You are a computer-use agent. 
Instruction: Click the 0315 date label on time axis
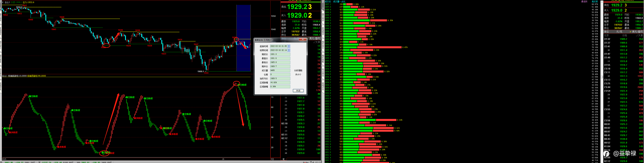pos(4,159)
